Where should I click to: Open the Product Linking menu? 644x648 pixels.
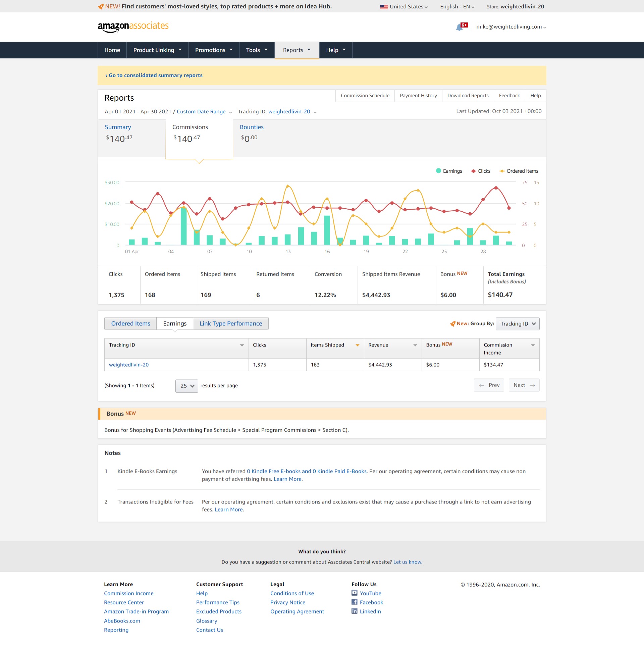tap(157, 50)
